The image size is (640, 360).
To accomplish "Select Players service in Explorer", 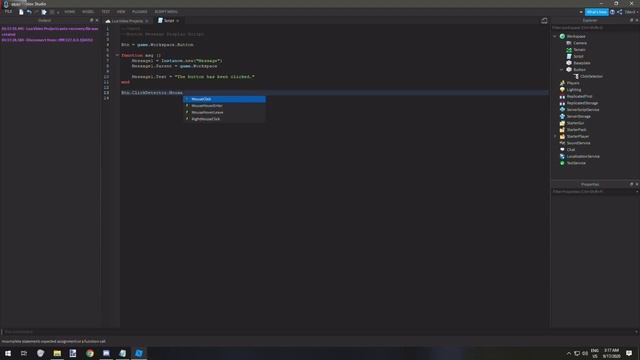I will click(573, 83).
